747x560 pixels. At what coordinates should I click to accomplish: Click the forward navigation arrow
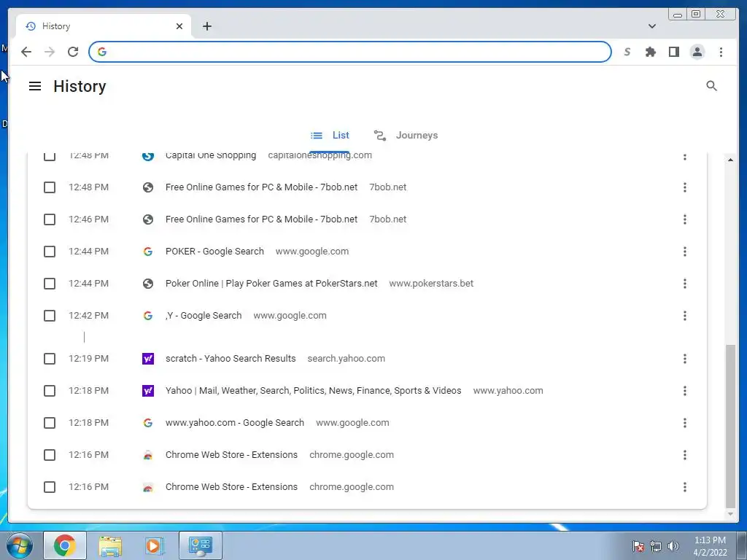tap(50, 52)
